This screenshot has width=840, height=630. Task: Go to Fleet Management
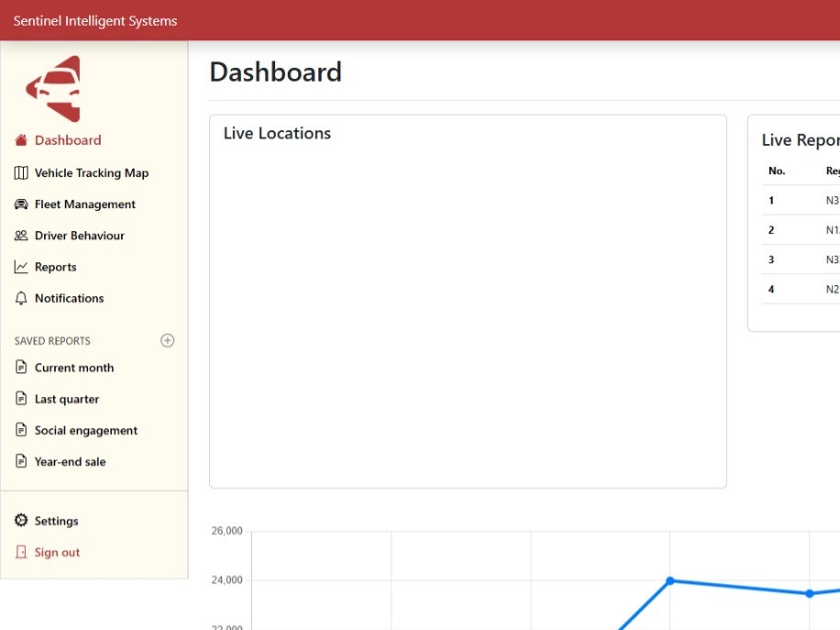(84, 204)
